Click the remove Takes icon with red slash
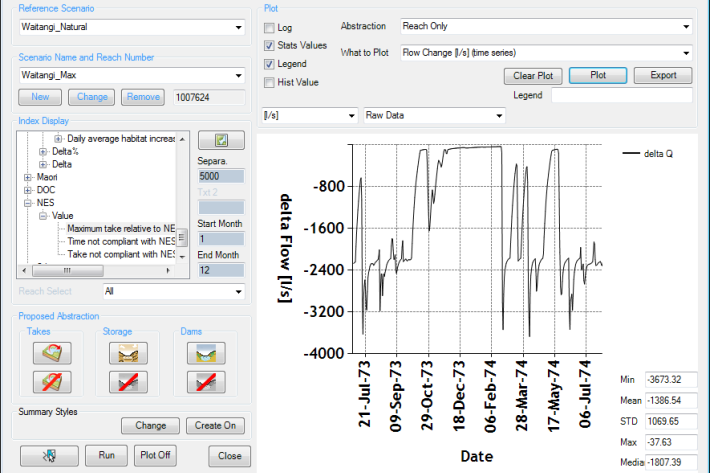The width and height of the screenshot is (710, 473). pyautogui.click(x=48, y=381)
